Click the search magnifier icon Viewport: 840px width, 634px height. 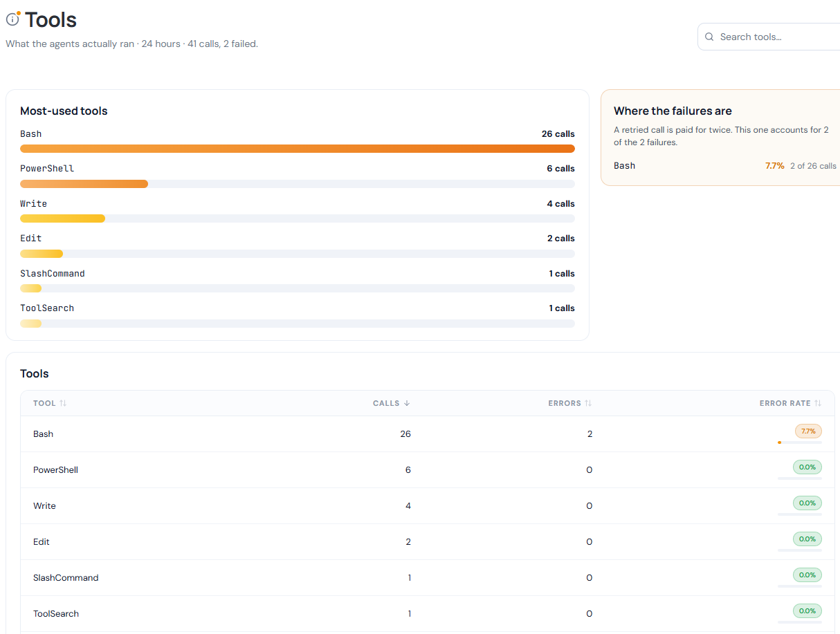pos(709,37)
